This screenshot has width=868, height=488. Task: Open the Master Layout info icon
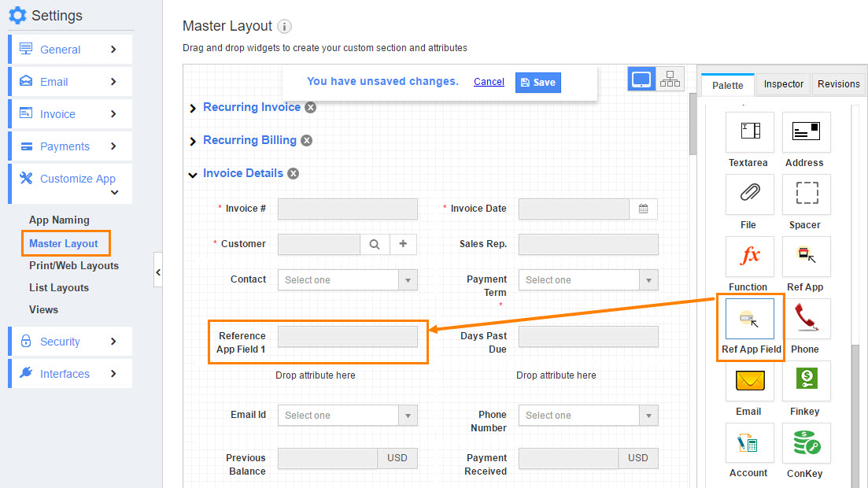[284, 26]
